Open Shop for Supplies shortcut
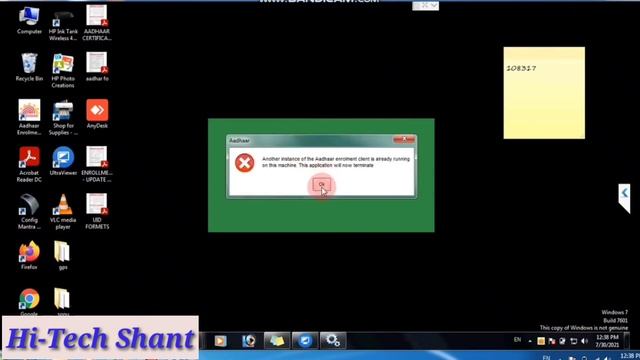Image resolution: width=640 pixels, height=360 pixels. click(x=63, y=118)
